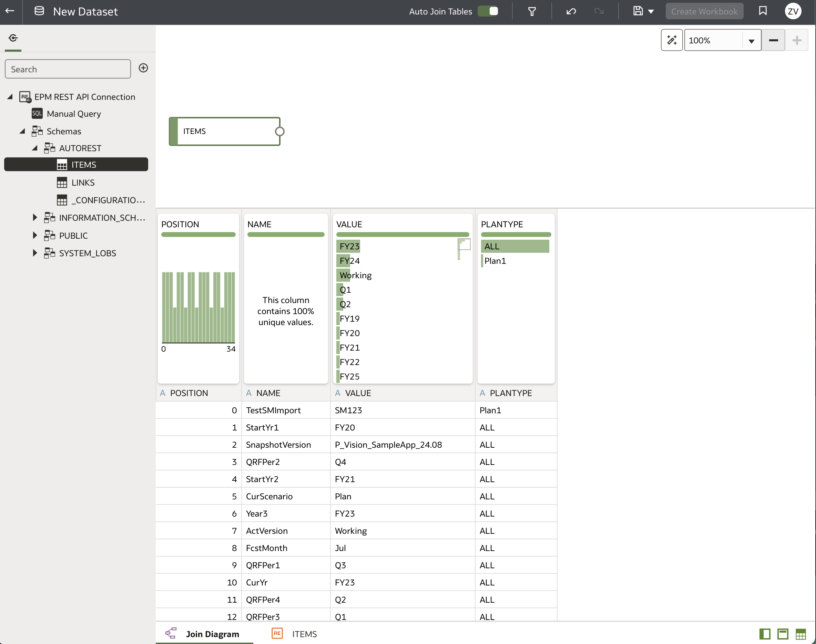Click the TestSMImport cell
The width and height of the screenshot is (816, 644).
coord(286,410)
